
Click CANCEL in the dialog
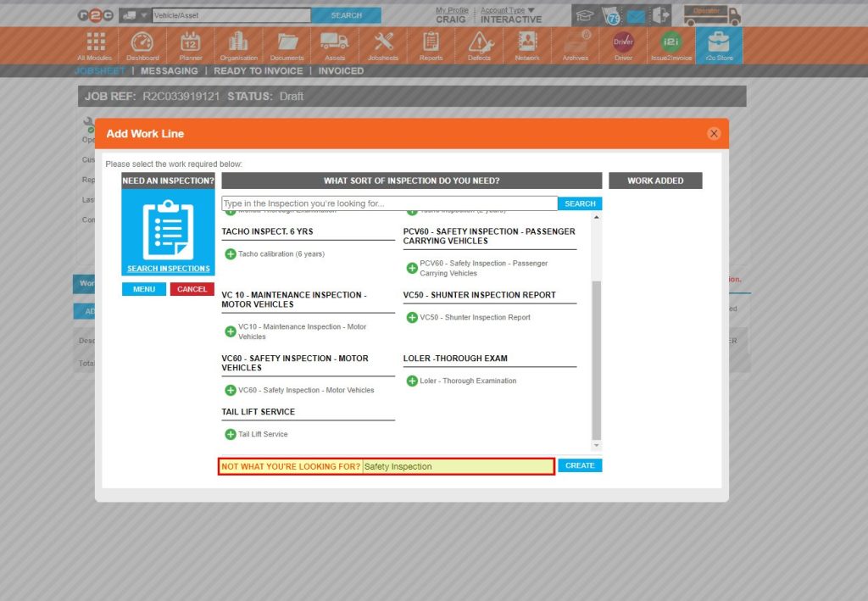tap(192, 288)
